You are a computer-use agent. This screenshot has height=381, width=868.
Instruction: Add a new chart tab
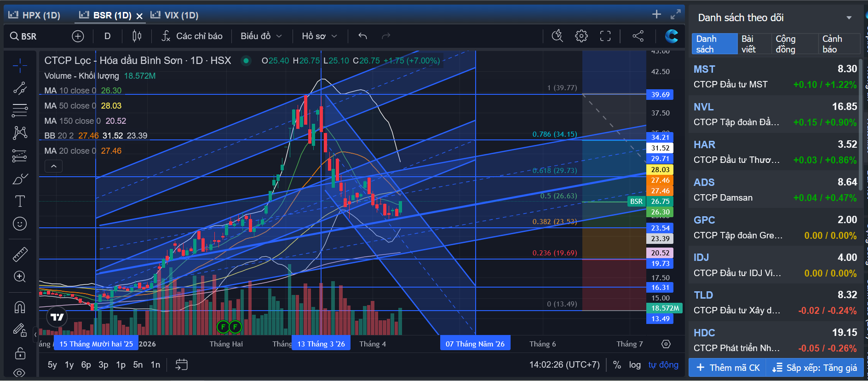pyautogui.click(x=656, y=14)
